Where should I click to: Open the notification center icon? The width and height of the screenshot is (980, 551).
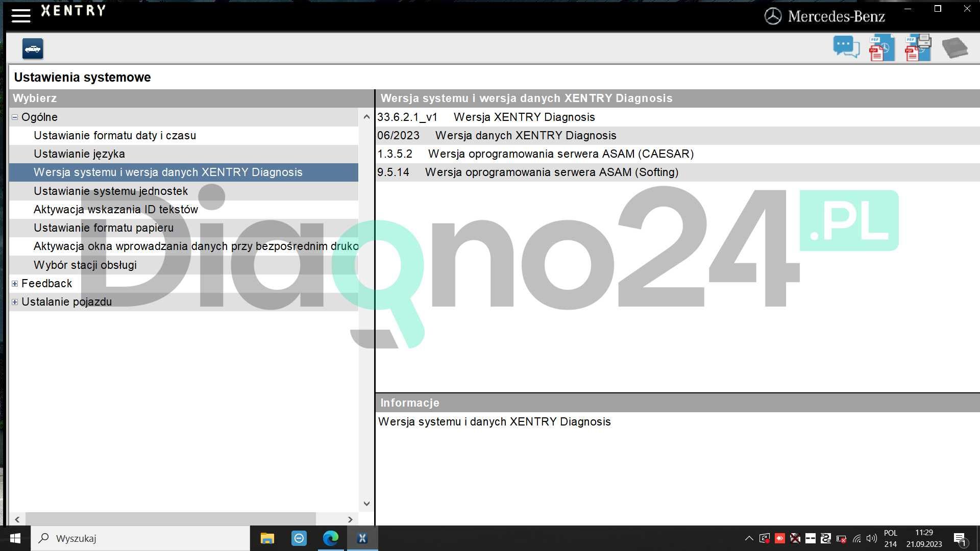(x=960, y=539)
